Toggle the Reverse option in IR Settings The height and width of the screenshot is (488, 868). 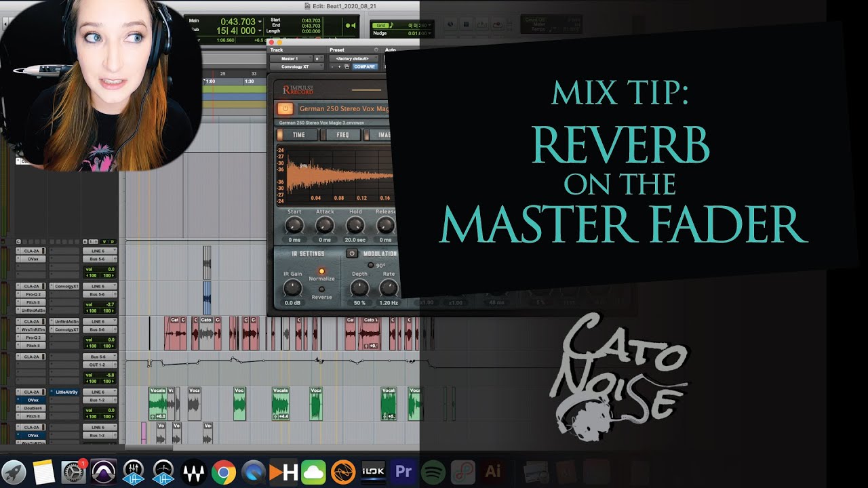click(x=321, y=289)
